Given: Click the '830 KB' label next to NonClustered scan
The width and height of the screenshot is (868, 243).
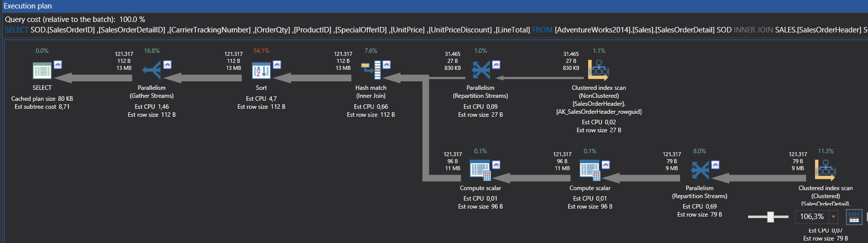Looking at the screenshot, I should 571,68.
